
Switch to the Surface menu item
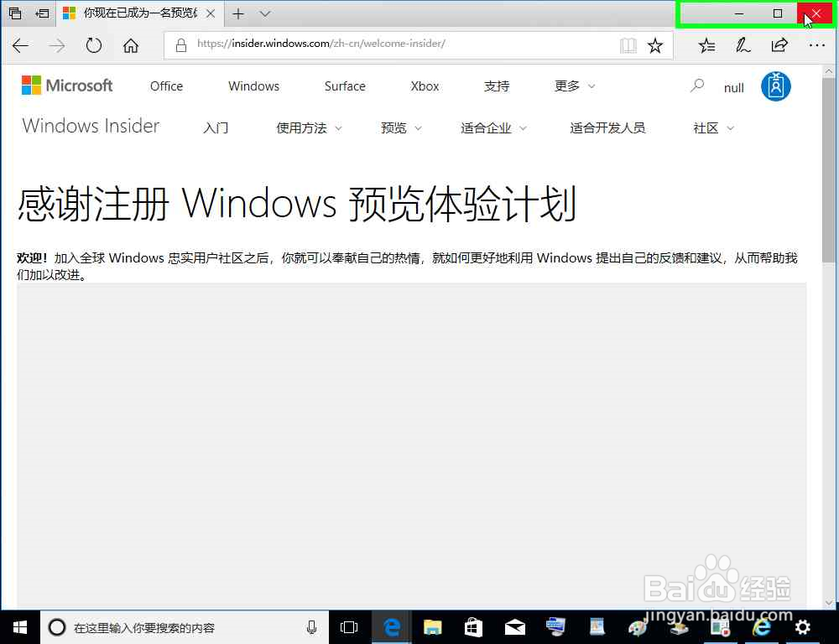344,86
